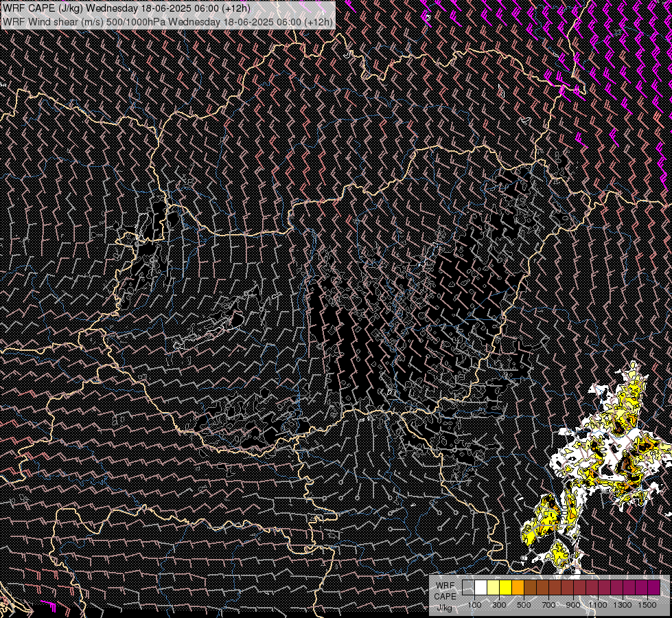
Task: Click legend value 1100
Action: point(598,605)
